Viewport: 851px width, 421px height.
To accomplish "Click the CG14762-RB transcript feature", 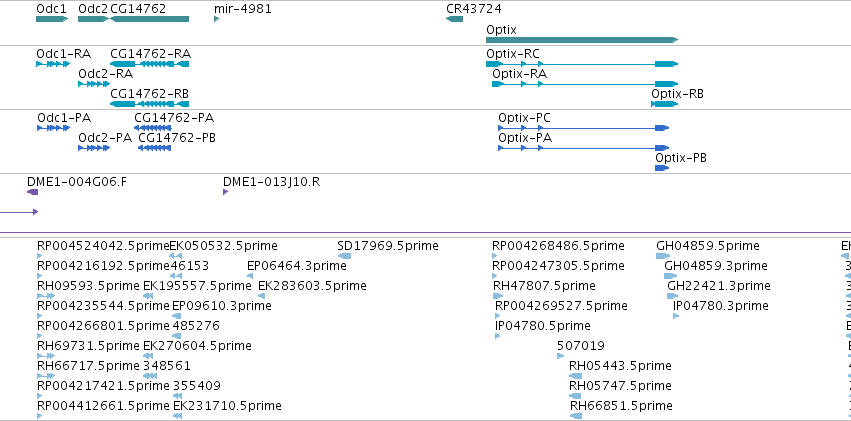I will tap(149, 104).
